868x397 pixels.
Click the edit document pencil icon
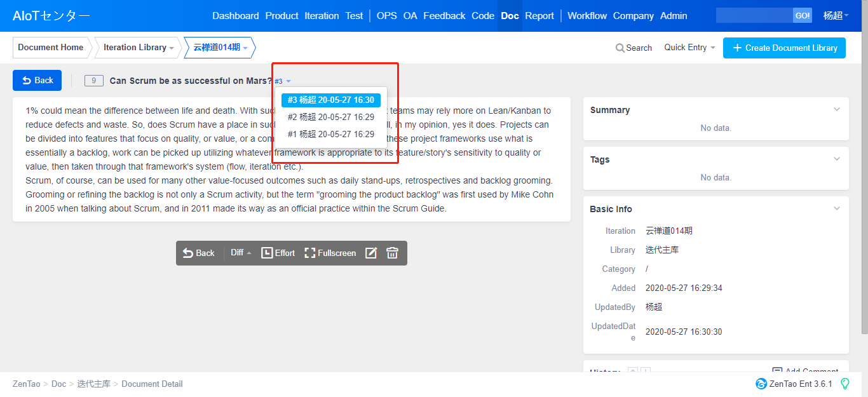coord(371,253)
